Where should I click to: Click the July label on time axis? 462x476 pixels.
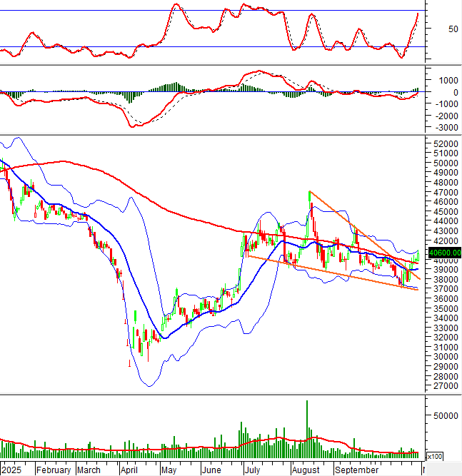point(251,470)
